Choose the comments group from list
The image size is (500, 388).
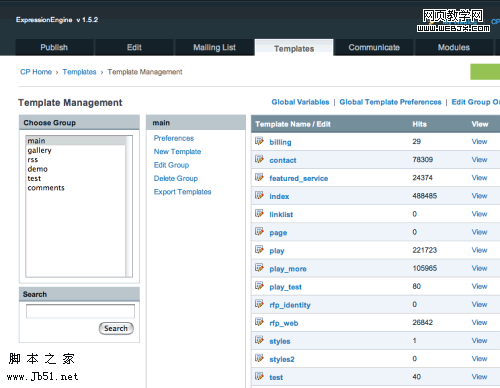pyautogui.click(x=46, y=188)
